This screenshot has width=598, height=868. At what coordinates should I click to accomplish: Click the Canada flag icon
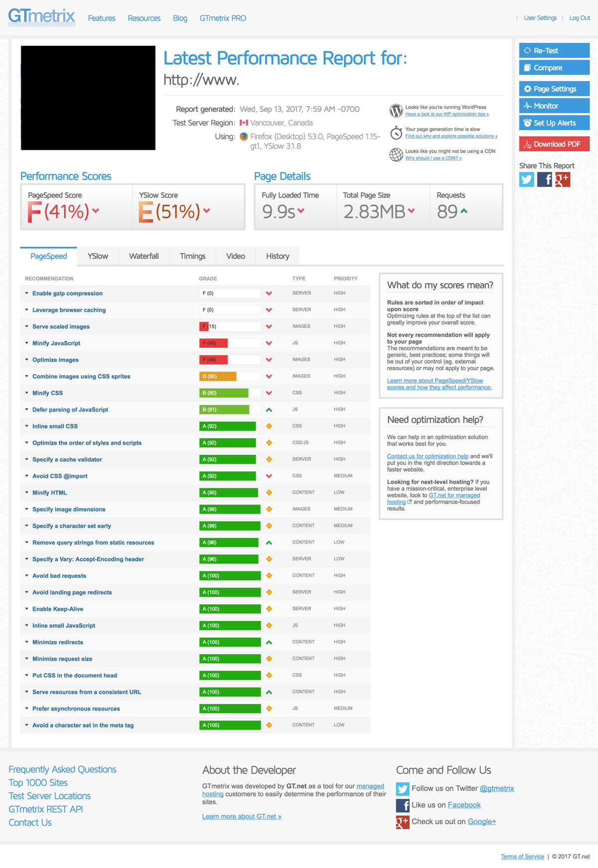[244, 123]
